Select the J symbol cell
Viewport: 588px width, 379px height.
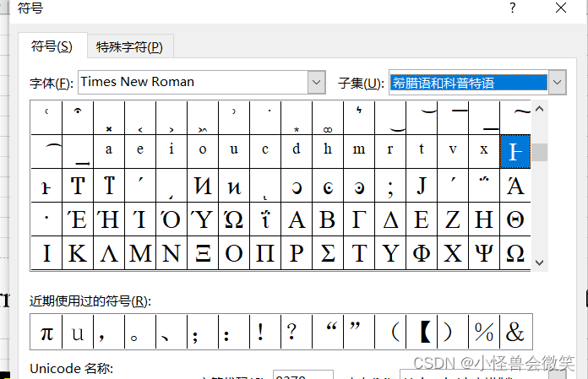click(x=422, y=186)
